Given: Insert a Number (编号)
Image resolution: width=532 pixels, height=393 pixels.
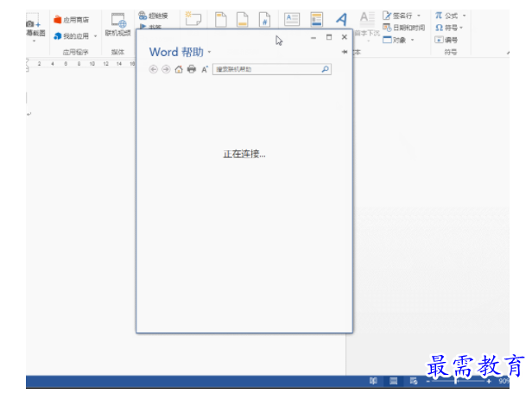Looking at the screenshot, I should pos(446,40).
